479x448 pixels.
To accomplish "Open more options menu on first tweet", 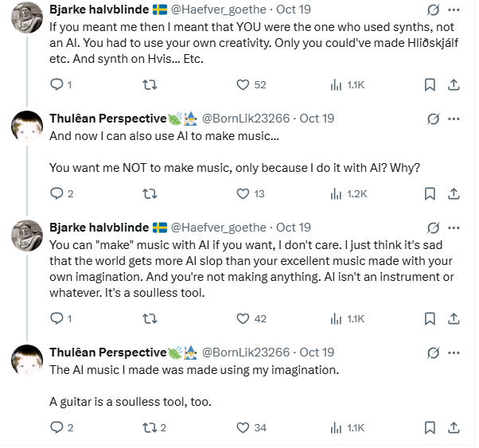I will click(x=454, y=10).
